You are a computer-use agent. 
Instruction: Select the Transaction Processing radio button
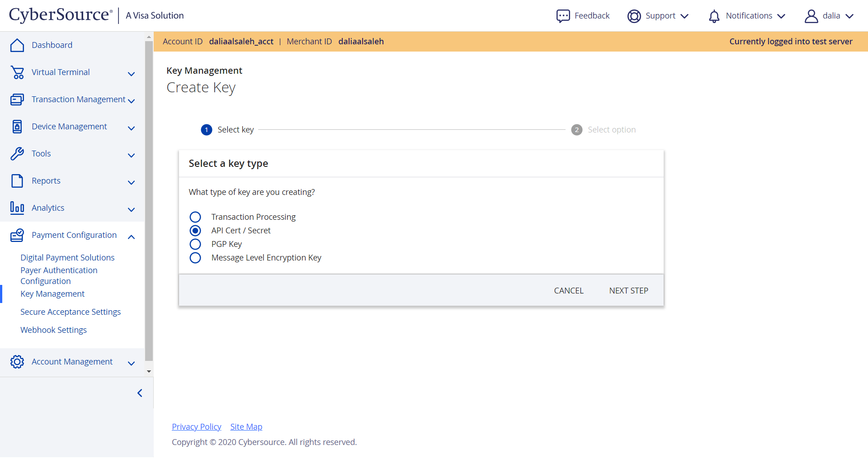(195, 217)
